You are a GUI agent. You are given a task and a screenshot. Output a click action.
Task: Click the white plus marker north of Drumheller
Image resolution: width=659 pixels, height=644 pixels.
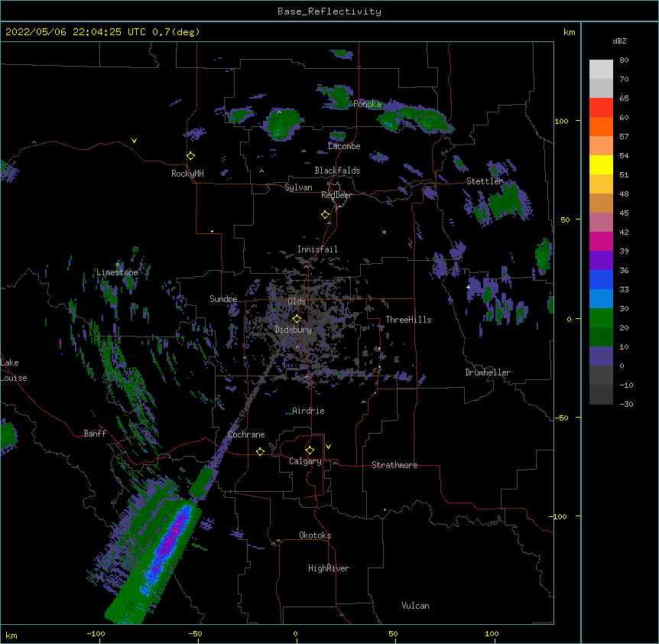pos(468,287)
